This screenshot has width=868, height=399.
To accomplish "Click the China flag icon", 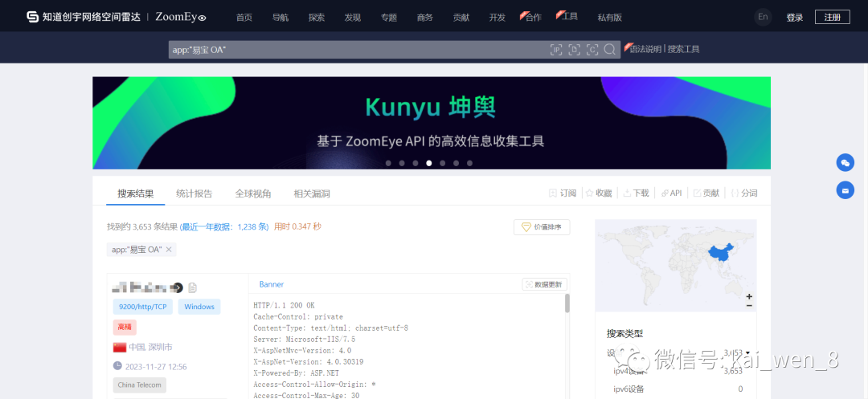I will pyautogui.click(x=120, y=347).
